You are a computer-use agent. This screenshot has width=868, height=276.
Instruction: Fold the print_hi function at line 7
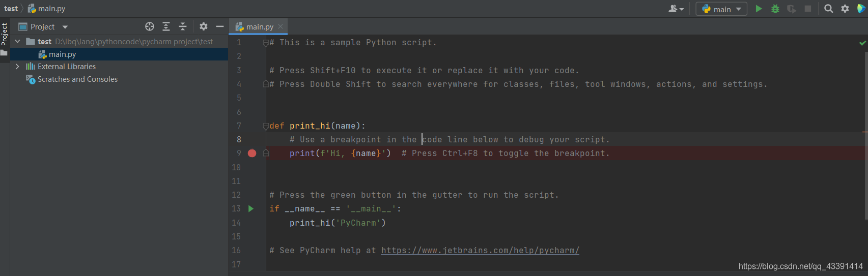click(x=266, y=126)
